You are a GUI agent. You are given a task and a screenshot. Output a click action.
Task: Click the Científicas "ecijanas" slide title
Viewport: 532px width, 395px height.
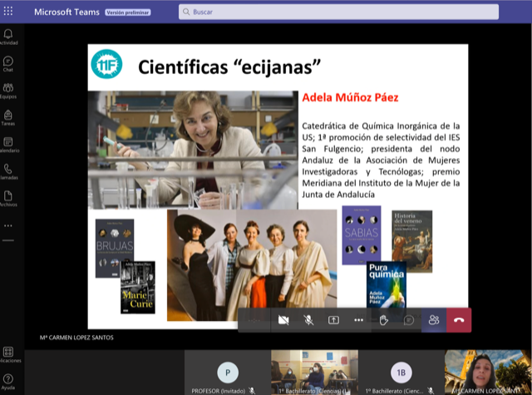pyautogui.click(x=229, y=67)
